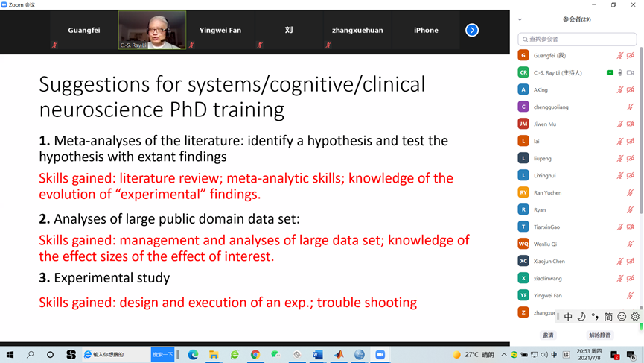Viewport: 644px width, 363px height.
Task: Toggle microphone icon for Guangfei (我)
Action: pyautogui.click(x=619, y=56)
